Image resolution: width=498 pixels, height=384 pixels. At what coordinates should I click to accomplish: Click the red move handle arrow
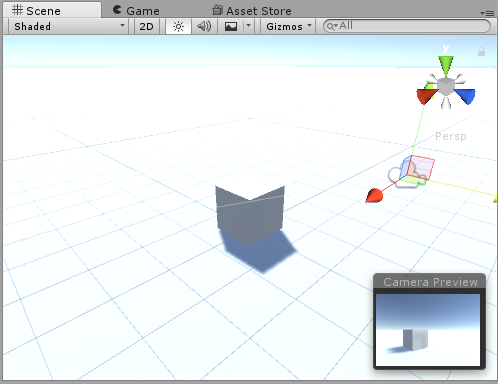[x=374, y=195]
